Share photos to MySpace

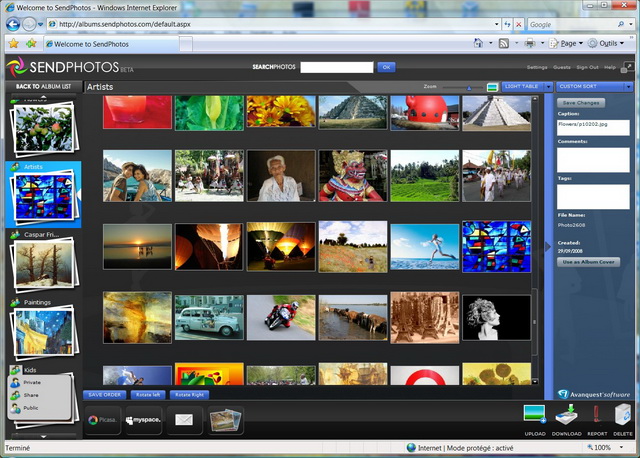click(144, 420)
